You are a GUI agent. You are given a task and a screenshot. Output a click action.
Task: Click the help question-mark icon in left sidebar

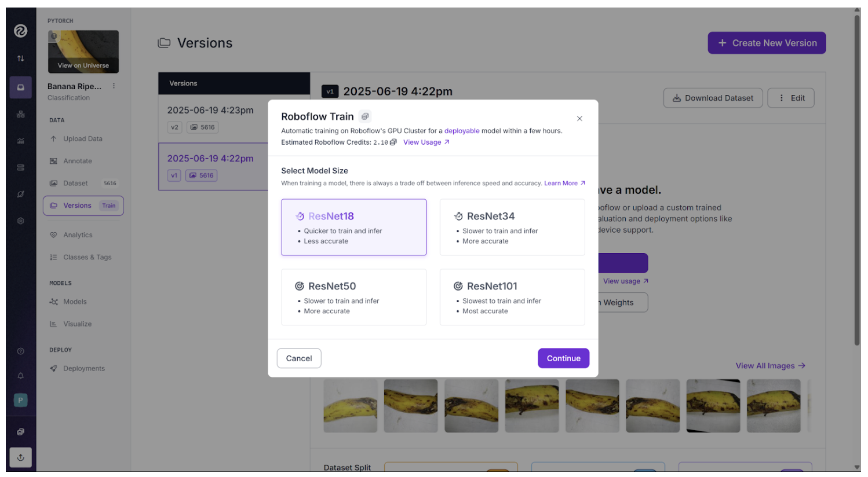point(20,351)
